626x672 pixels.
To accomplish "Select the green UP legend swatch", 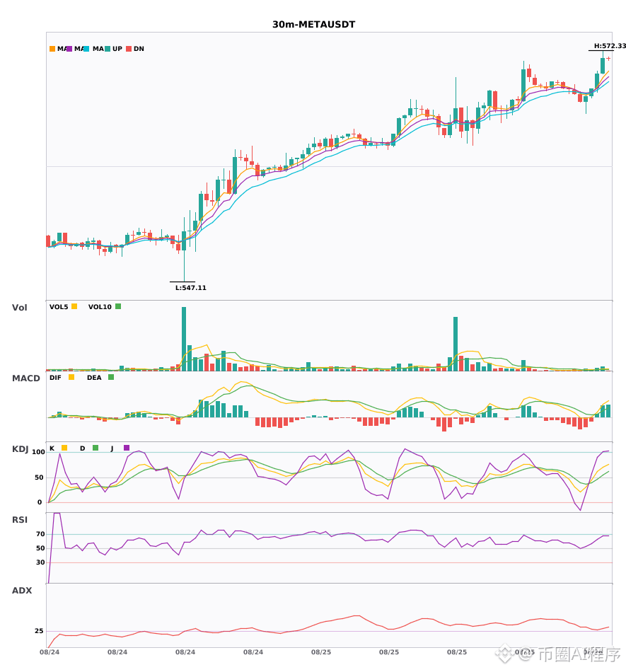I will (x=108, y=49).
